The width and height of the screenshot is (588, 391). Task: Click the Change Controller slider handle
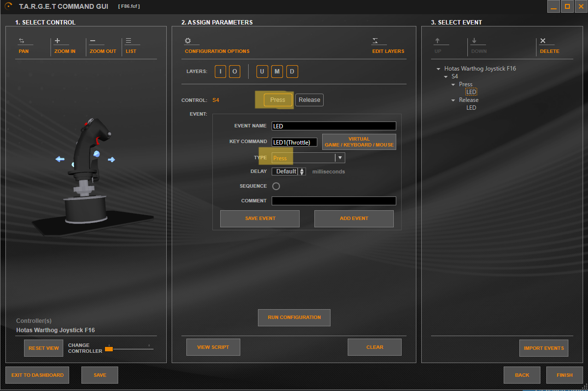(109, 349)
